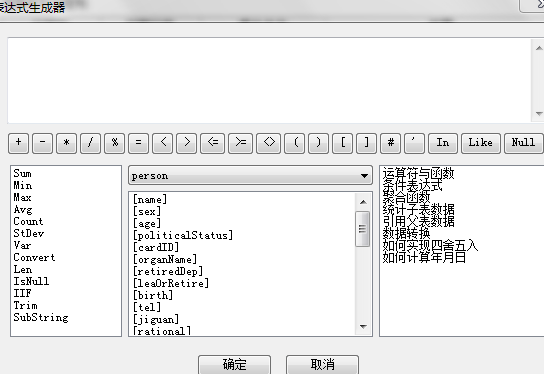Open help topic 统计子表数据
The image size is (544, 374).
click(x=418, y=209)
